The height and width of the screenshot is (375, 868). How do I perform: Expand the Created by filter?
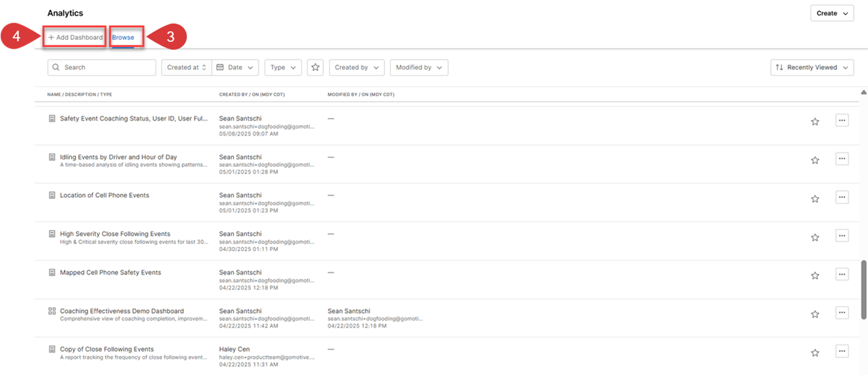(357, 67)
